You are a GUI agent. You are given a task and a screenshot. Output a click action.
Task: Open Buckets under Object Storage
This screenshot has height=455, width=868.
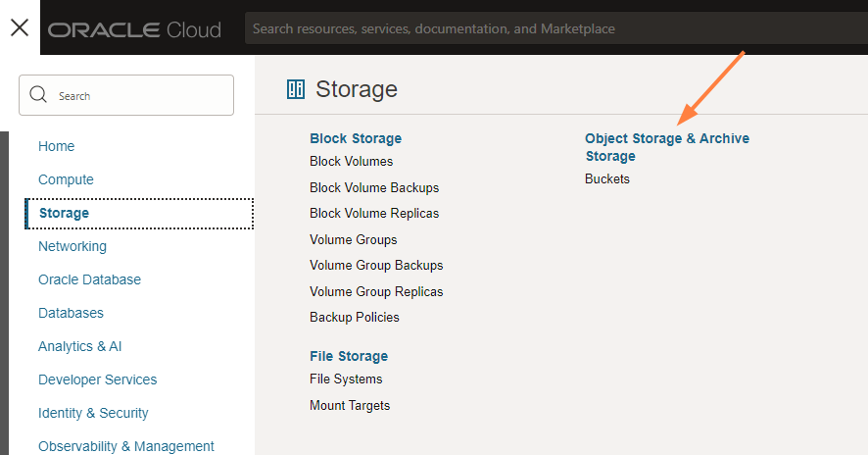tap(607, 178)
